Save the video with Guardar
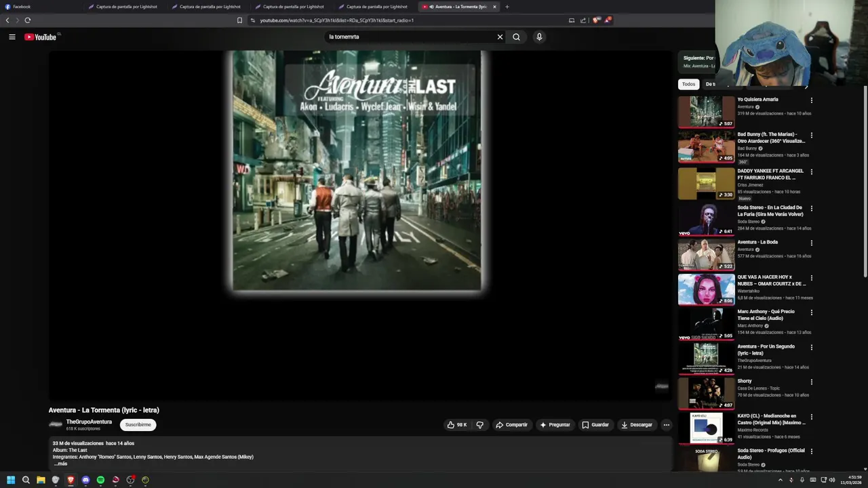 (595, 425)
